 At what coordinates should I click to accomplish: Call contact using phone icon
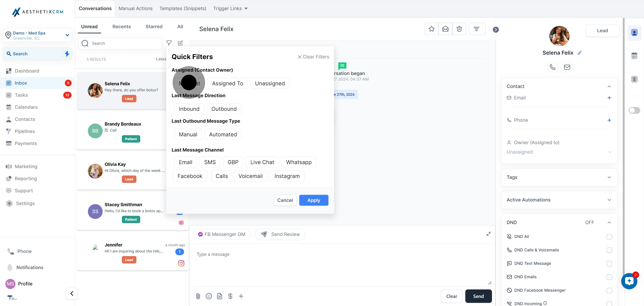tap(552, 67)
